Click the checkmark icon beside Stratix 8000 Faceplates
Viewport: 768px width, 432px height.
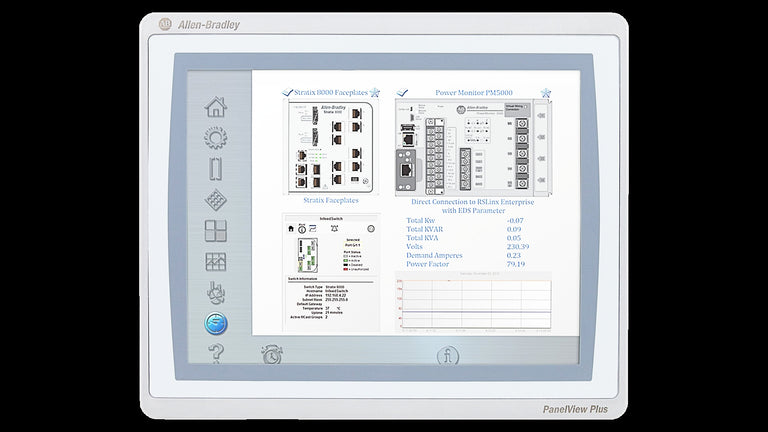click(288, 92)
